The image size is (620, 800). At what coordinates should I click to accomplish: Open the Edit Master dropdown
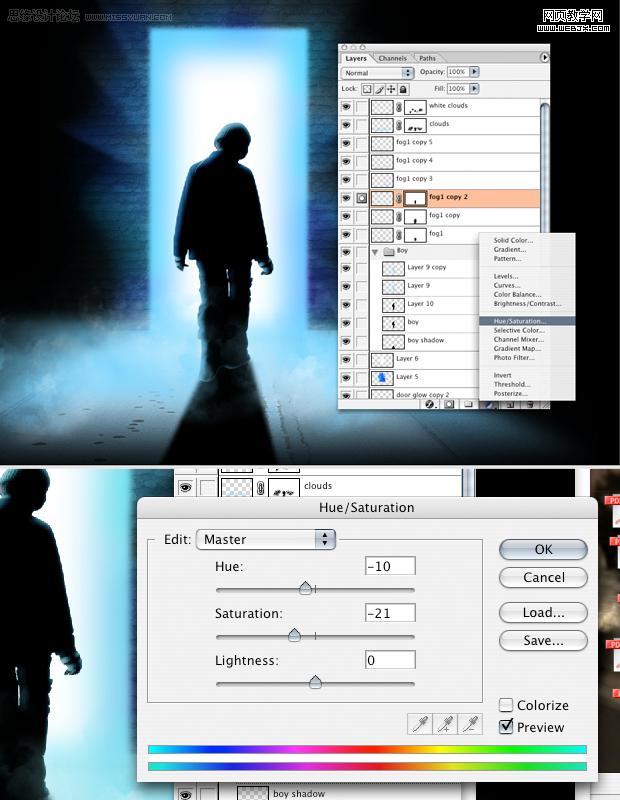(266, 539)
